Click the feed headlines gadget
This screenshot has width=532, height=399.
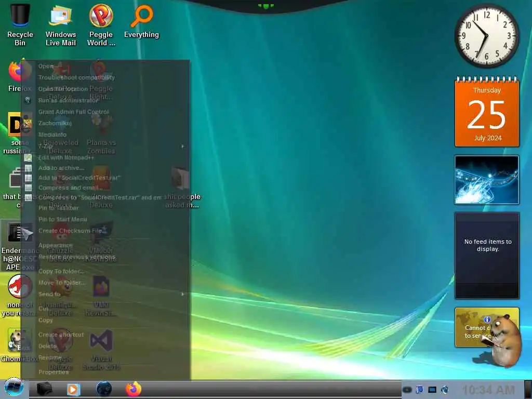[487, 256]
